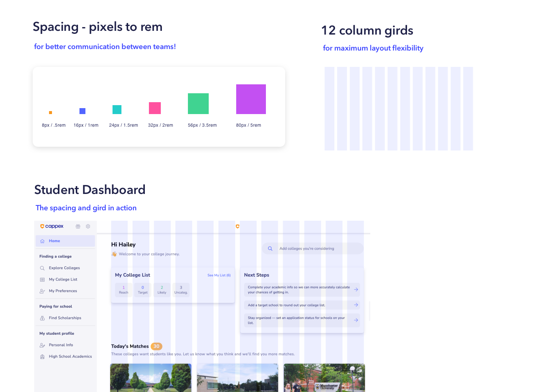Click the Today's Matches heading
The image size is (537, 392).
(130, 346)
